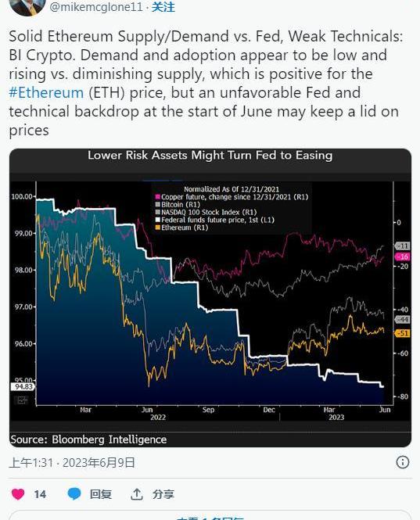This screenshot has width=420, height=520.
Task: Like the tweet with heart icon
Action: 18,493
